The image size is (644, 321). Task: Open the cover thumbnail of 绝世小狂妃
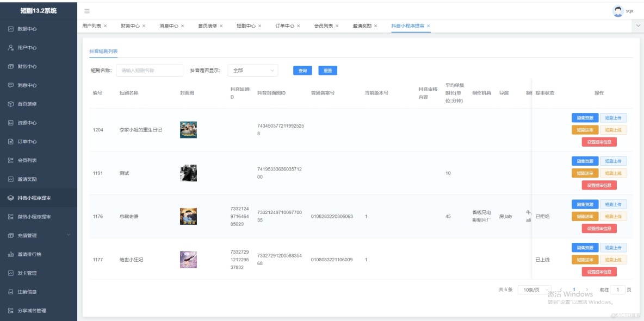[189, 260]
